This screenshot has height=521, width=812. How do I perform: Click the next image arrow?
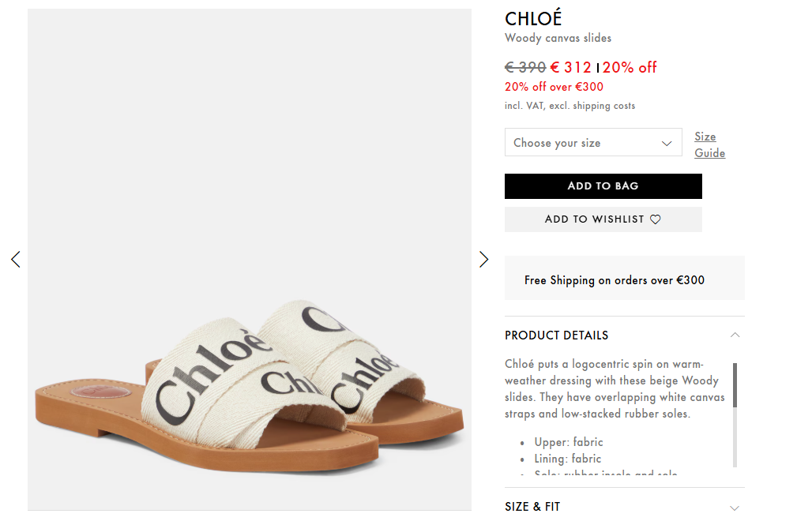(484, 259)
